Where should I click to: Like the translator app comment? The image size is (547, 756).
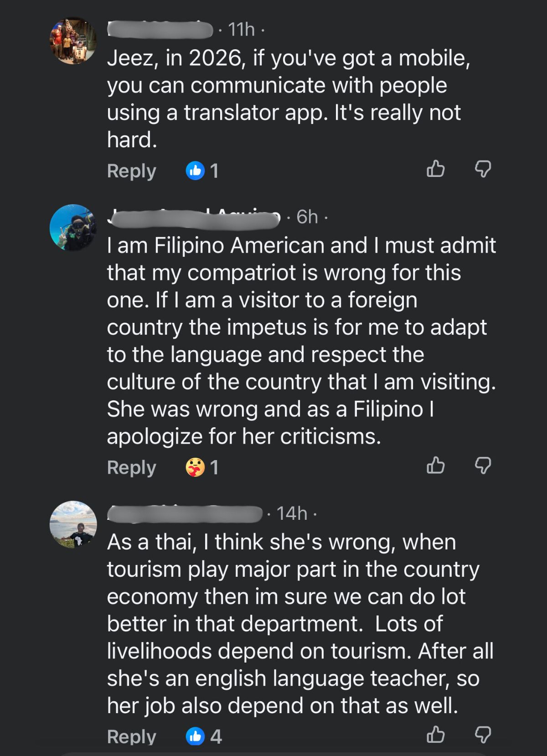tap(435, 169)
